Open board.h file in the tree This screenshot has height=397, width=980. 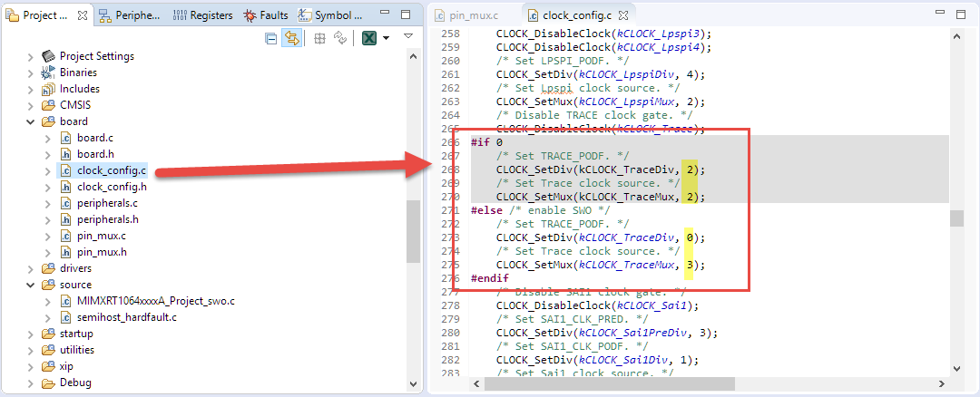click(94, 154)
